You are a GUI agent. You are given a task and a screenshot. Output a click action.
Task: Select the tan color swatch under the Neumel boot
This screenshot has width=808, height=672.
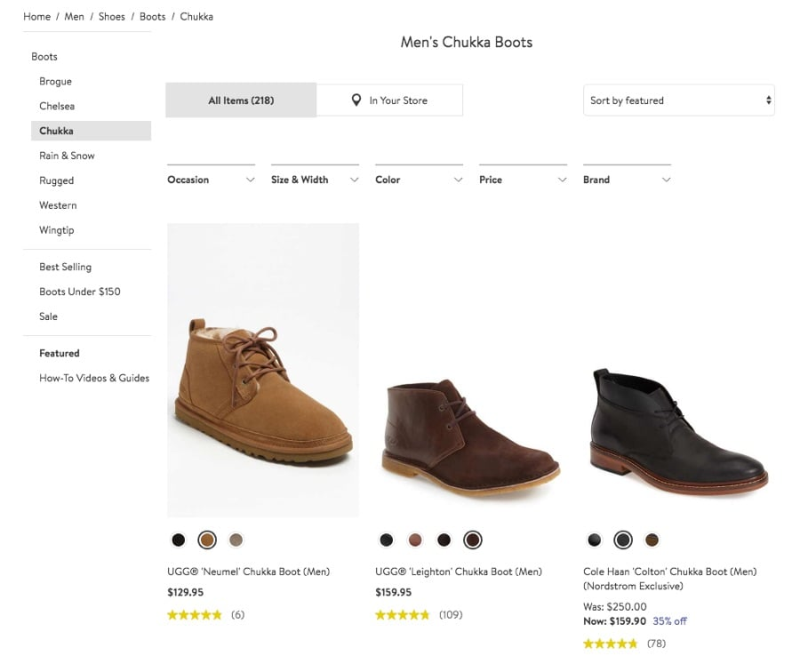(x=207, y=540)
